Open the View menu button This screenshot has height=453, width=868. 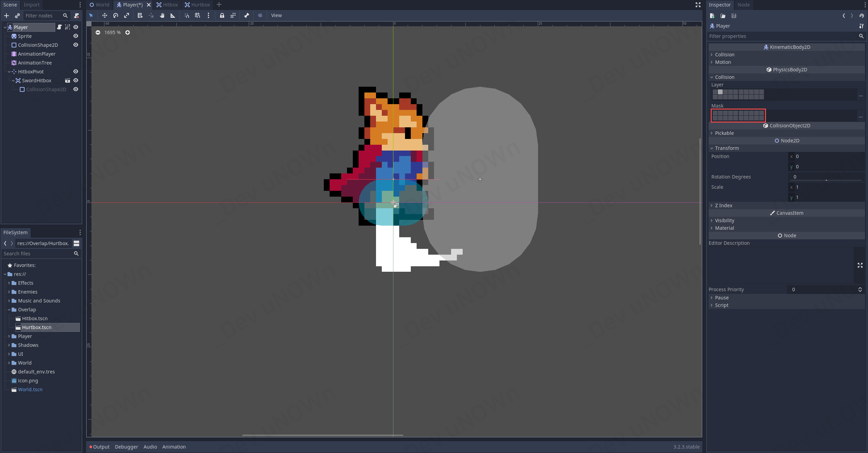(276, 15)
